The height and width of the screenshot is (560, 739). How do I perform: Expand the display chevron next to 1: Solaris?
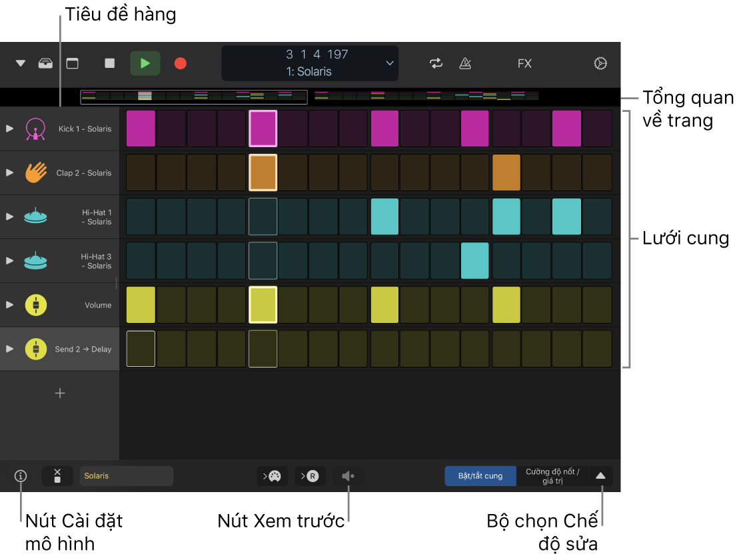point(390,63)
